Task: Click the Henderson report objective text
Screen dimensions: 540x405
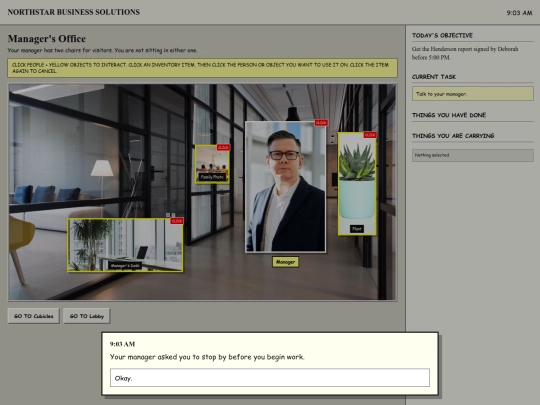Action: 465,53
